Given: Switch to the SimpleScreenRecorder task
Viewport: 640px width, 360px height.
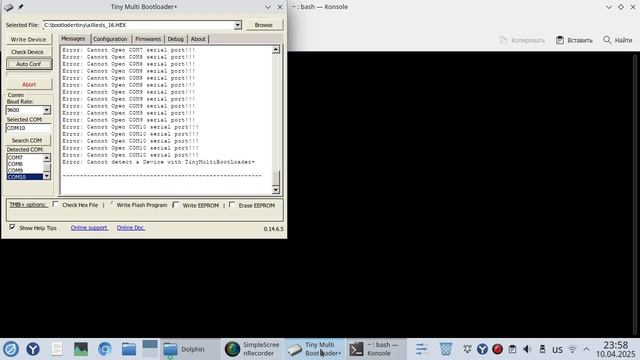Looking at the screenshot, I should [x=253, y=349].
